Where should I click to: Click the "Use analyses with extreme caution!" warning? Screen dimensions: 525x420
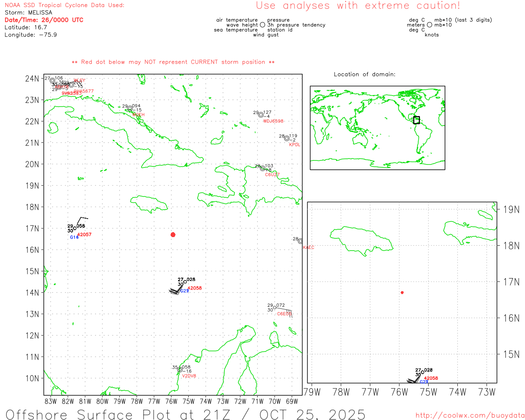358,5
